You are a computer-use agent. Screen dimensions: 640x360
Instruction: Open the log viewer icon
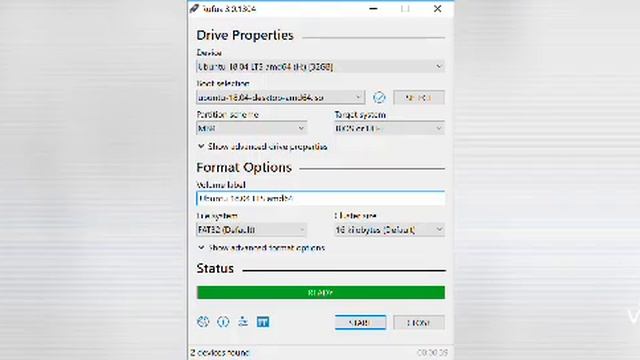pyautogui.click(x=263, y=322)
